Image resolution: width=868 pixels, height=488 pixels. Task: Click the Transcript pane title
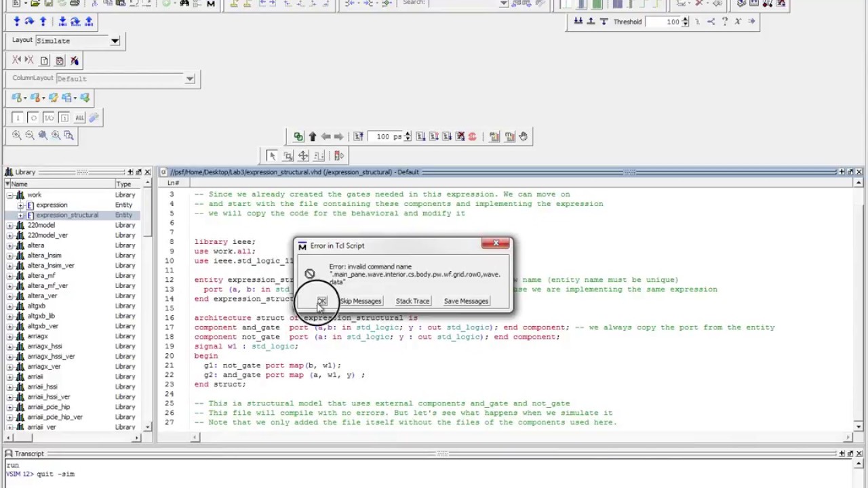29,453
